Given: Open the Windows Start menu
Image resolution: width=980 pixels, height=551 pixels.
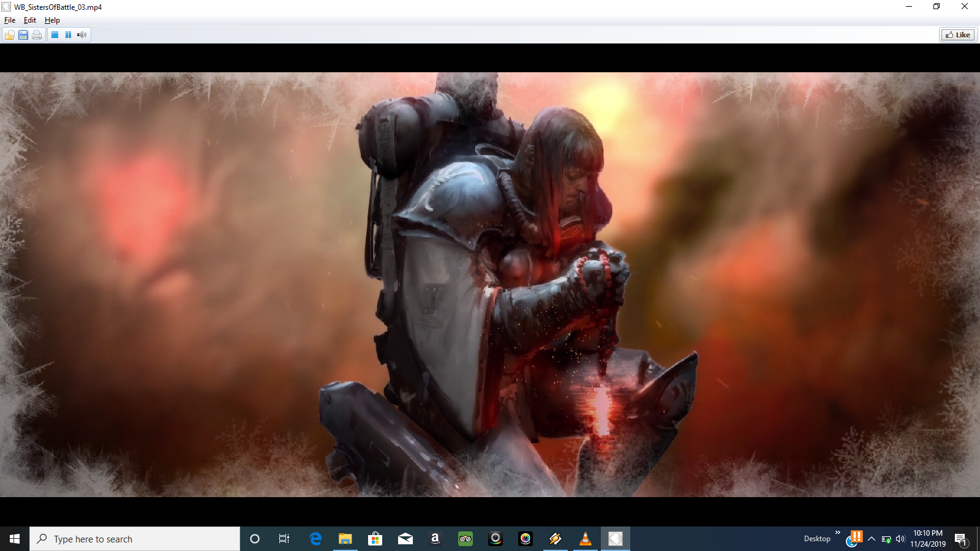Looking at the screenshot, I should click(x=15, y=539).
